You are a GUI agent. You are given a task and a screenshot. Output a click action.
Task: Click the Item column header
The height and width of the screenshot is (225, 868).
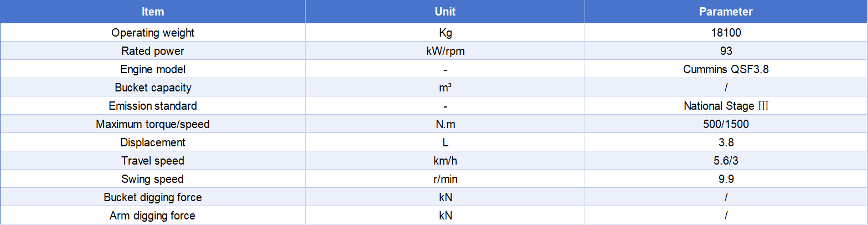[x=153, y=12]
